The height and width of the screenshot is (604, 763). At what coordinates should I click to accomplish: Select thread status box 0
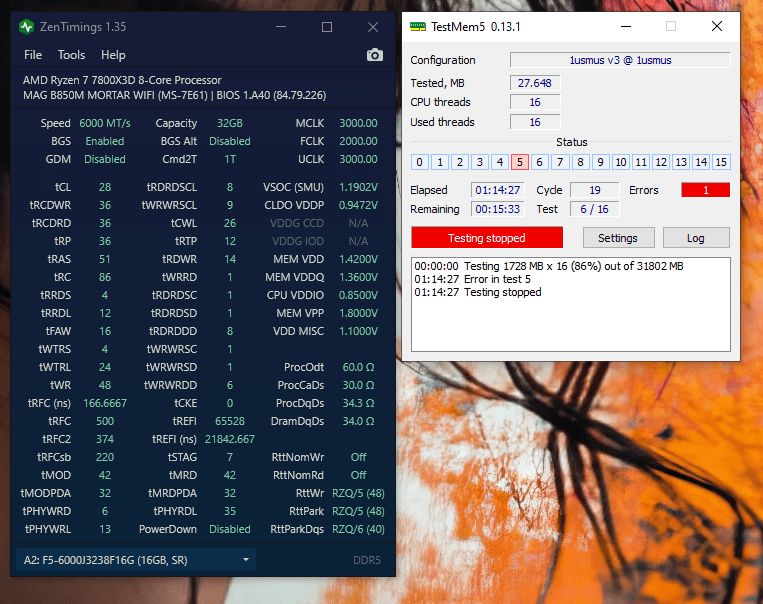[420, 162]
